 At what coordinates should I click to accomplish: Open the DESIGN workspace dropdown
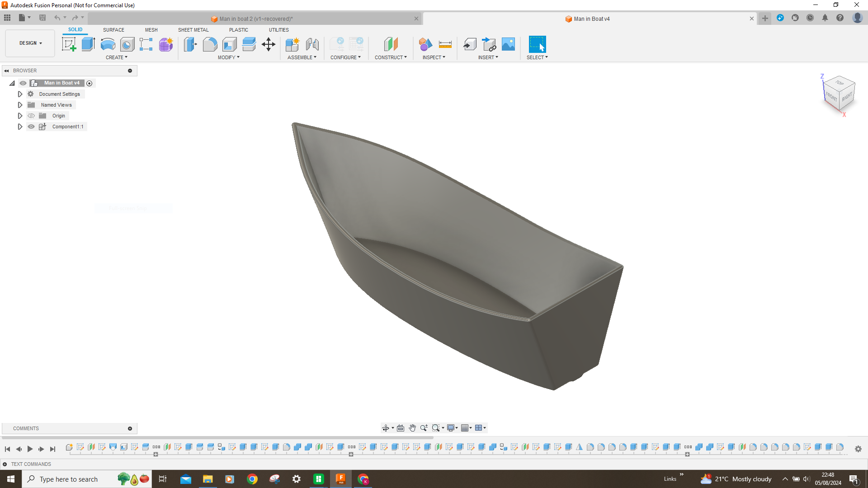click(x=30, y=43)
